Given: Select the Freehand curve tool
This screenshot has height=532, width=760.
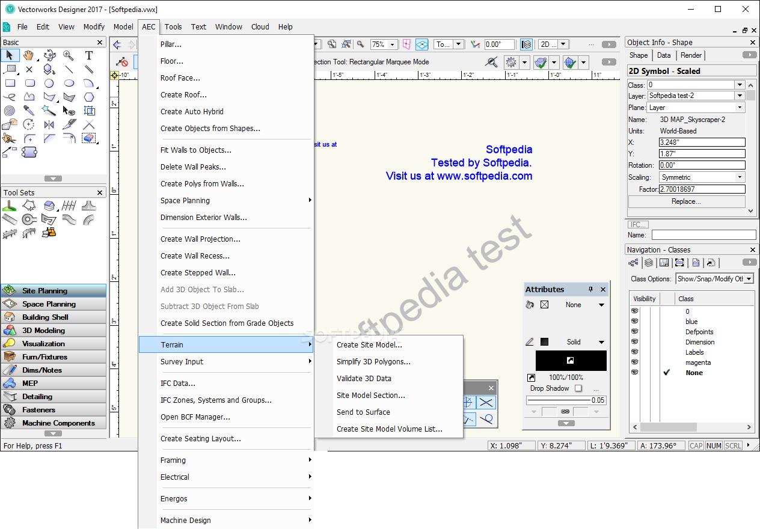Looking at the screenshot, I should (10, 97).
